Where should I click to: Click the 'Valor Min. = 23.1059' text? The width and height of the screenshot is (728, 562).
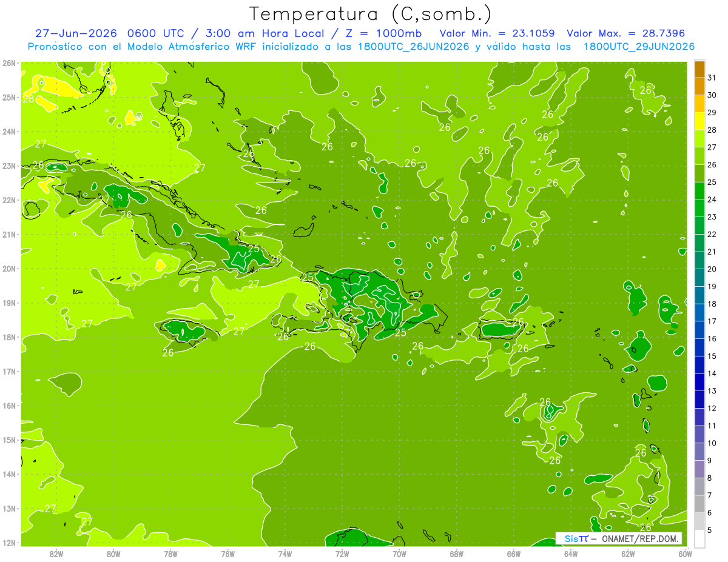[x=497, y=33]
